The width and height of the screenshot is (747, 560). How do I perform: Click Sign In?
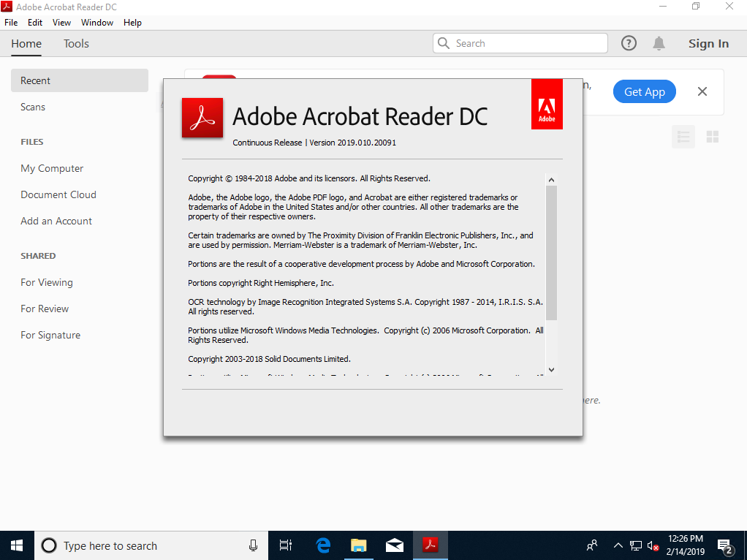click(x=708, y=43)
